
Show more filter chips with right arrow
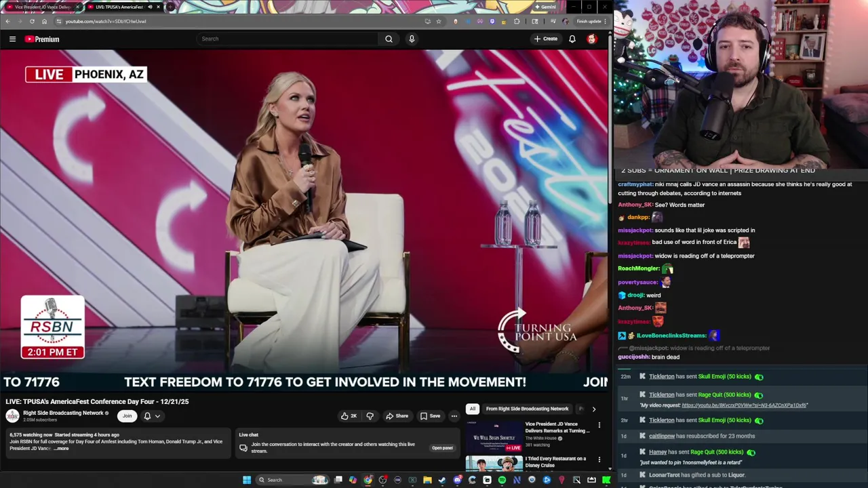click(x=594, y=409)
